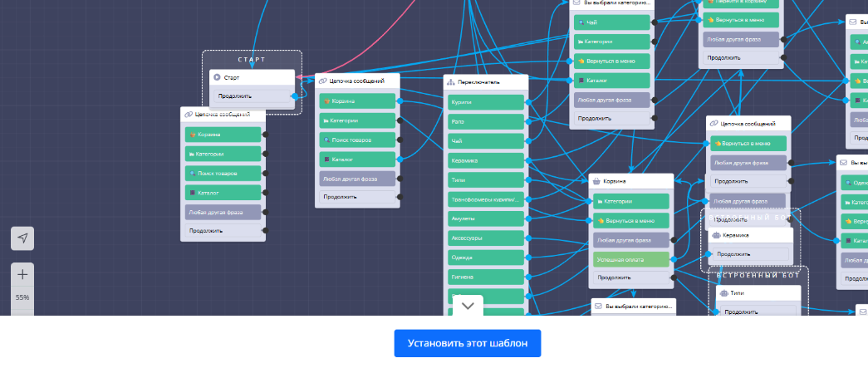Image resolution: width=868 pixels, height=368 pixels.
Task: Click the basket icon on Корзина block
Action: click(596, 180)
